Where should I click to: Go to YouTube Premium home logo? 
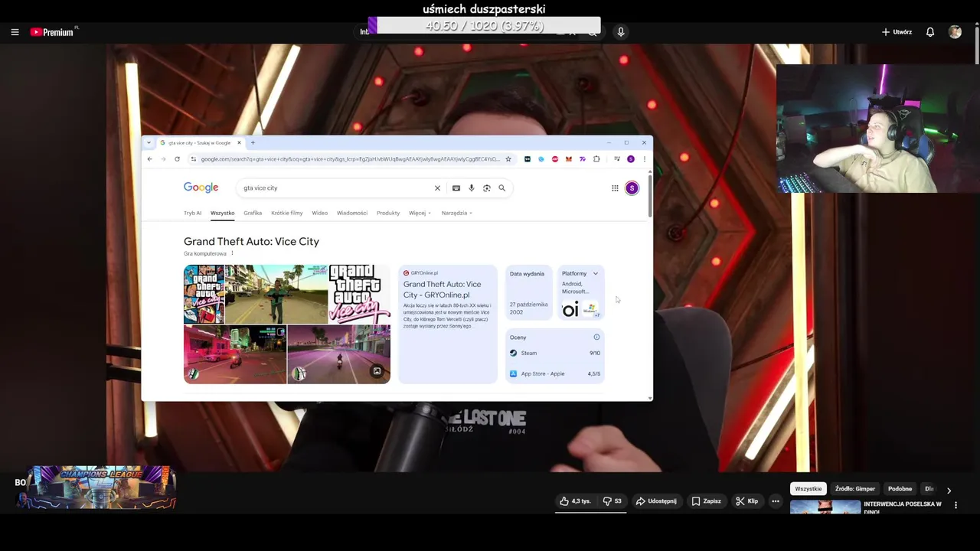(x=52, y=32)
